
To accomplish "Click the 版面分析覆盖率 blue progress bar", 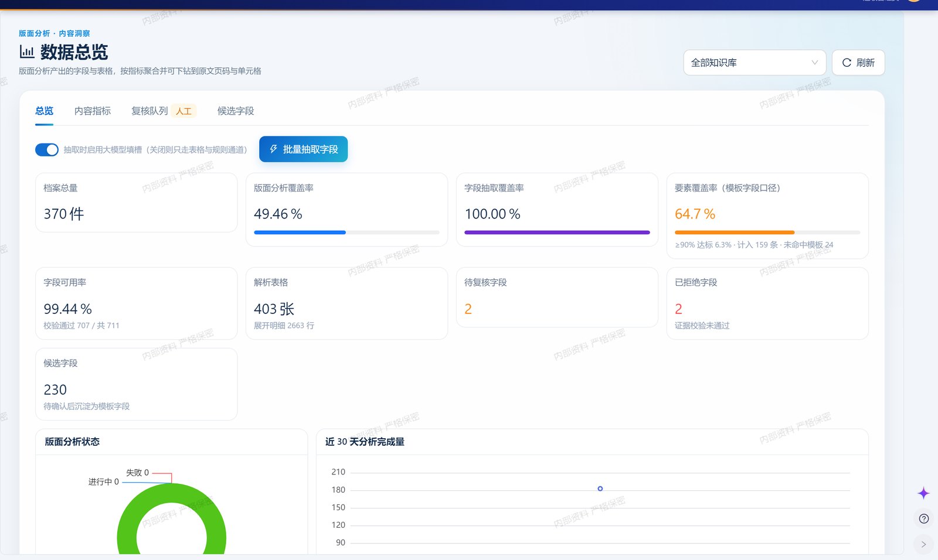I will (x=346, y=233).
